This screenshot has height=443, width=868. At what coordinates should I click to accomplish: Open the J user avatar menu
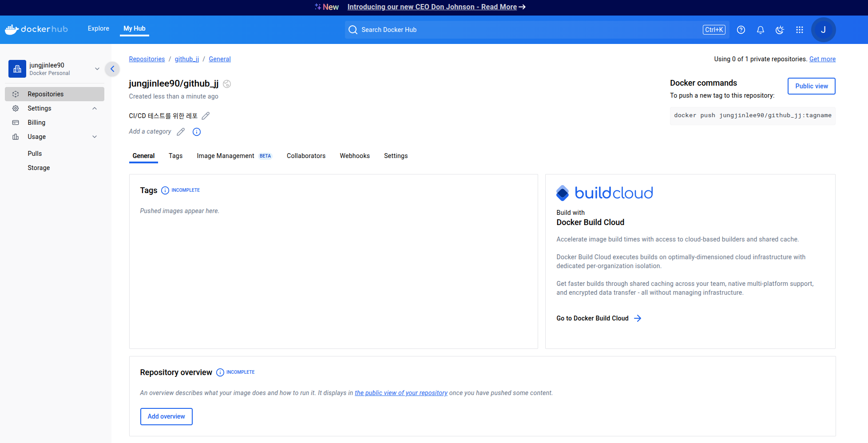tap(824, 30)
